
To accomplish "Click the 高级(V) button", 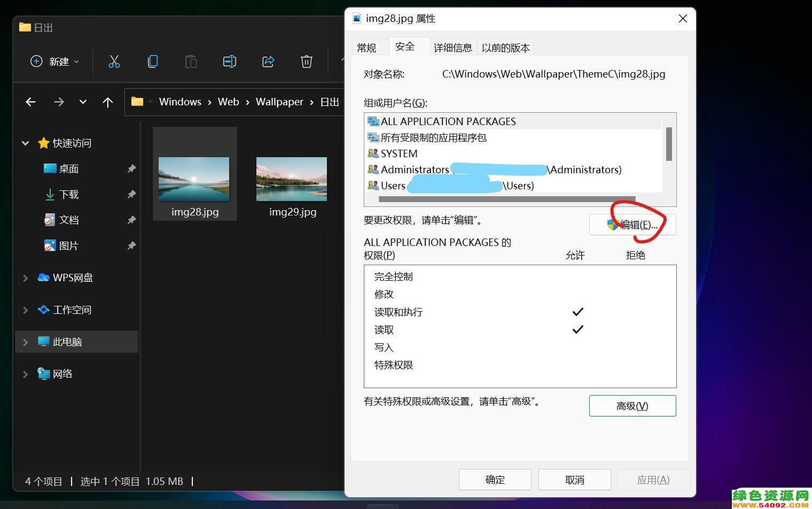I will (x=633, y=406).
